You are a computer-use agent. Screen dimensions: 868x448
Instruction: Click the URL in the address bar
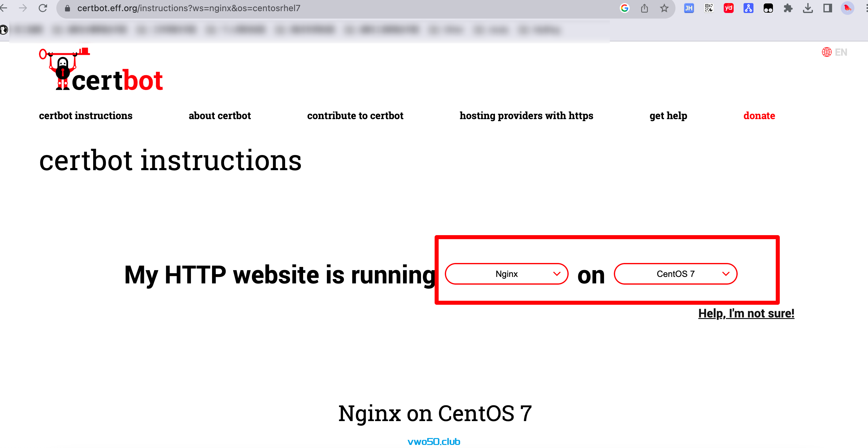click(189, 8)
